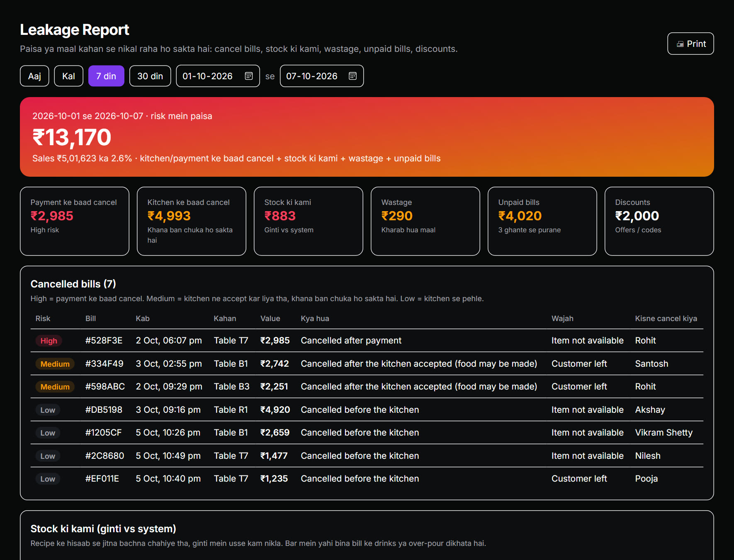The image size is (734, 560).
Task: Print the Leakage Report
Action: pyautogui.click(x=690, y=44)
